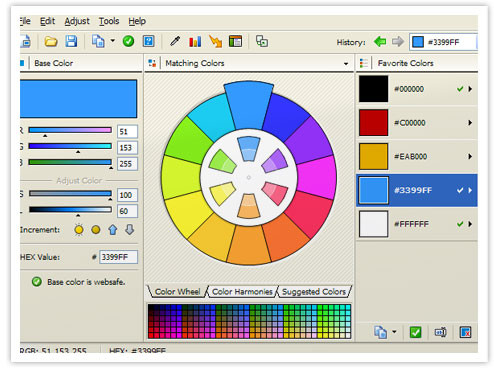Image resolution: width=494 pixels, height=370 pixels.
Task: Click the save floppy disk icon
Action: tap(71, 41)
